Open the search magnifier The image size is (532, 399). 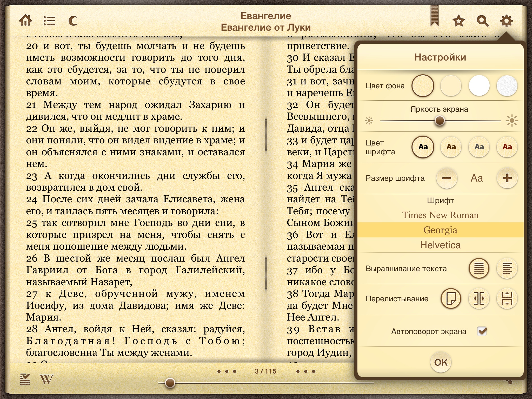pyautogui.click(x=482, y=21)
